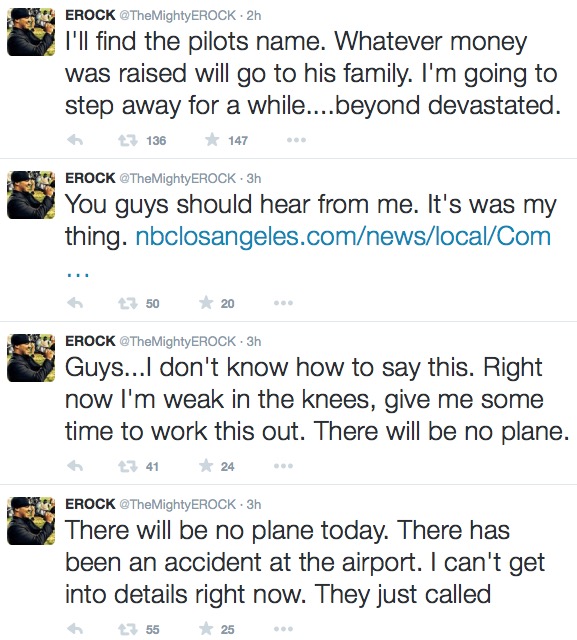
Task: Open @TheMightyEROCK handle on the 2h tweet
Action: click(x=178, y=16)
